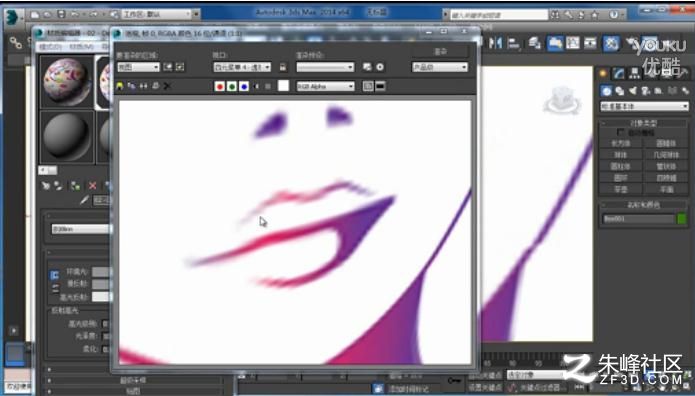Screen dimensions: 695x396
Task: Toggle the red channel display
Action: coord(219,86)
